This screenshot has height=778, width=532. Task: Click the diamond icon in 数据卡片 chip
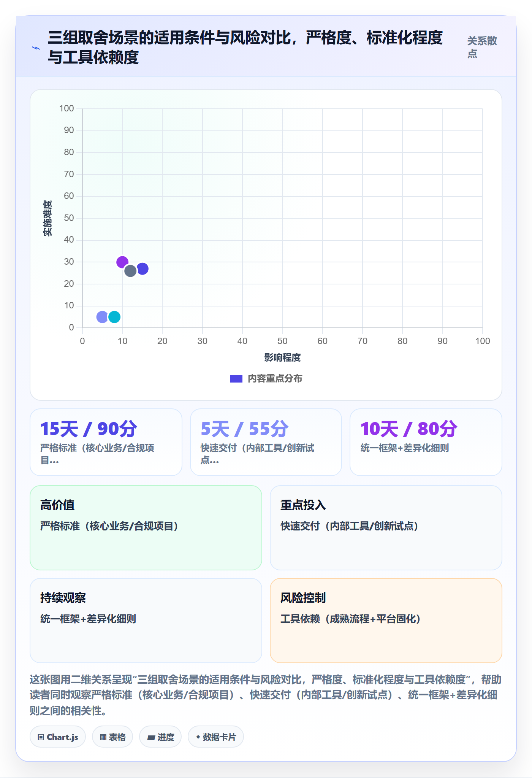(198, 737)
